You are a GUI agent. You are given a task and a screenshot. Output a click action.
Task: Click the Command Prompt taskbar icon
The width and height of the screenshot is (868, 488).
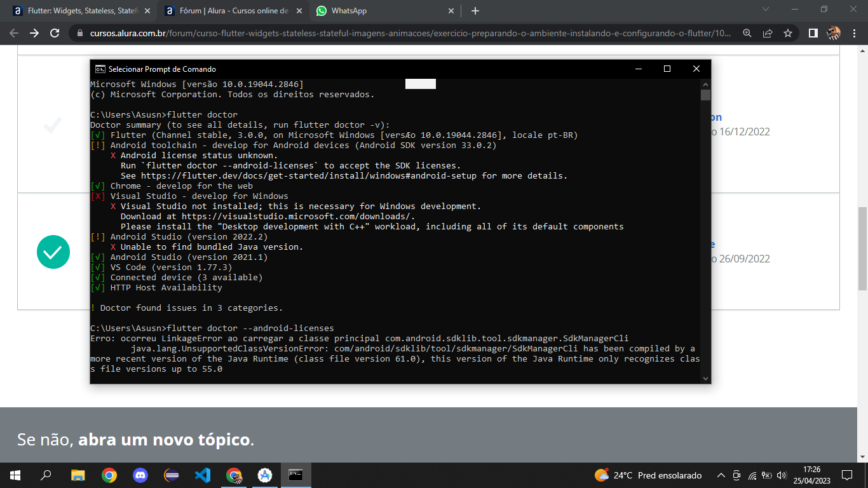coord(295,475)
